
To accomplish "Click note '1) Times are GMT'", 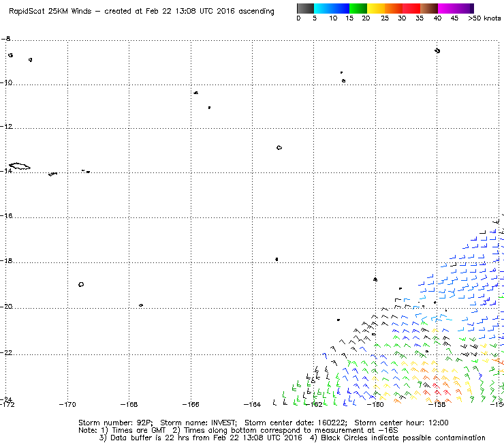I will pyautogui.click(x=133, y=431).
